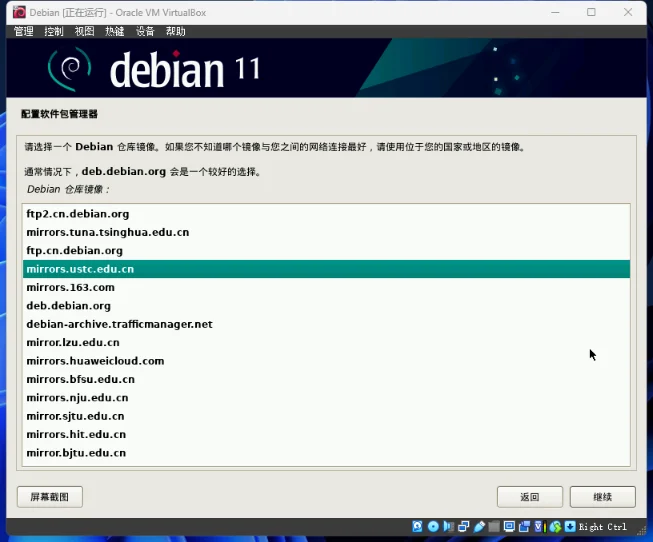Open the 视图 menu
653x542 pixels.
coord(84,31)
